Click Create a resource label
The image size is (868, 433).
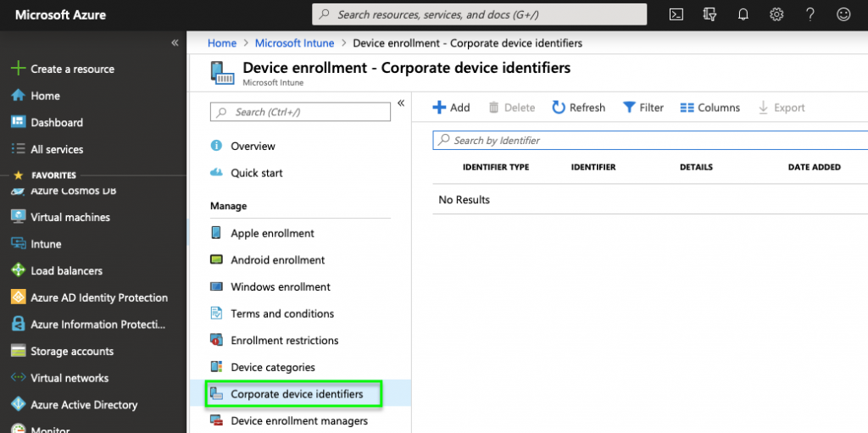(x=73, y=69)
